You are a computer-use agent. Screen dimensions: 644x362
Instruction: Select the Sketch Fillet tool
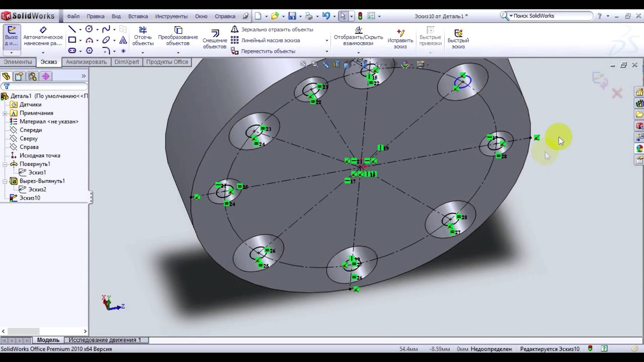click(x=106, y=51)
